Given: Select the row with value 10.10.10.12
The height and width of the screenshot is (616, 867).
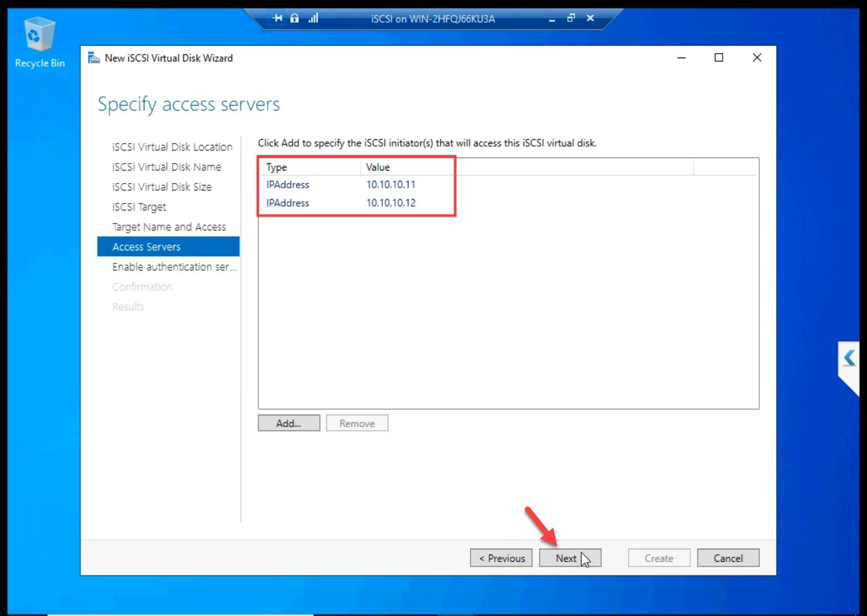Looking at the screenshot, I should [508, 203].
